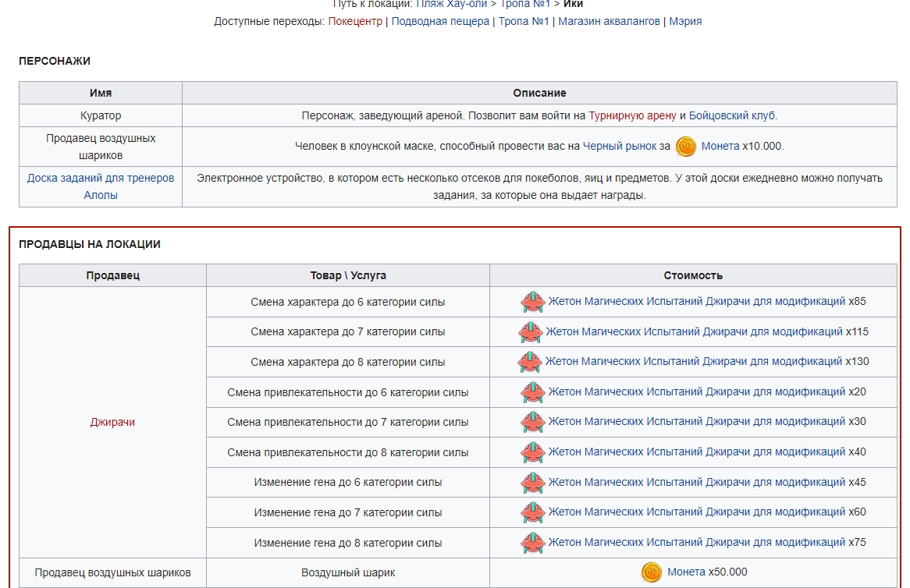This screenshot has width=910, height=588.
Task: Follow the Бойцовский клуб link
Action: [x=731, y=115]
